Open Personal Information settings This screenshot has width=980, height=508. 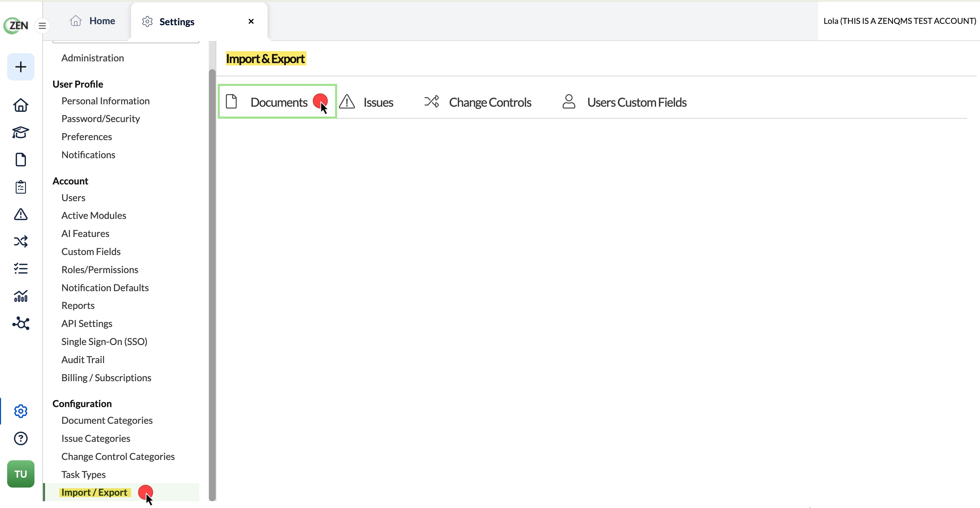tap(105, 101)
